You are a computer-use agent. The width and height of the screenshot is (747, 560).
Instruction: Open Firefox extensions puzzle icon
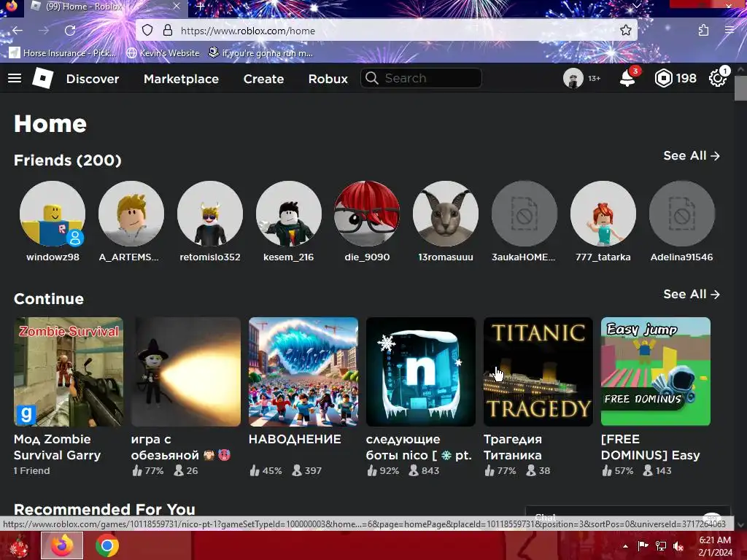[x=703, y=31]
